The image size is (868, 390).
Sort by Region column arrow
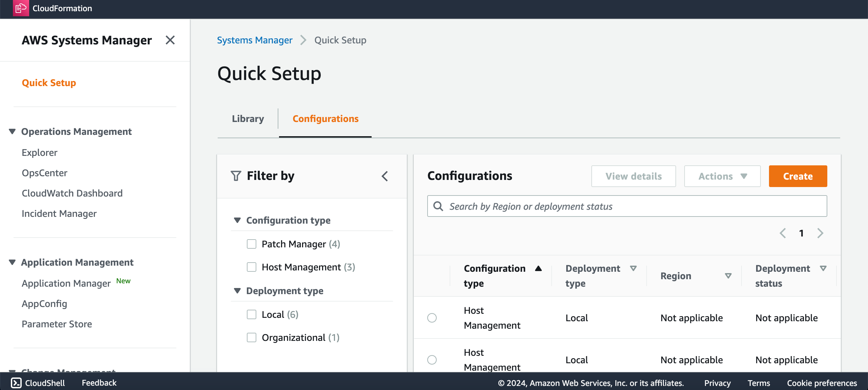728,276
